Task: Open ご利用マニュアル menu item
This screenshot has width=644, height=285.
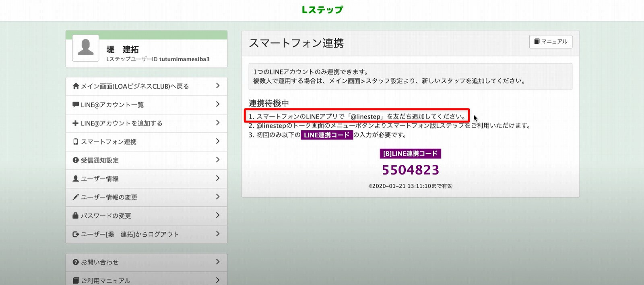Action: point(147,279)
